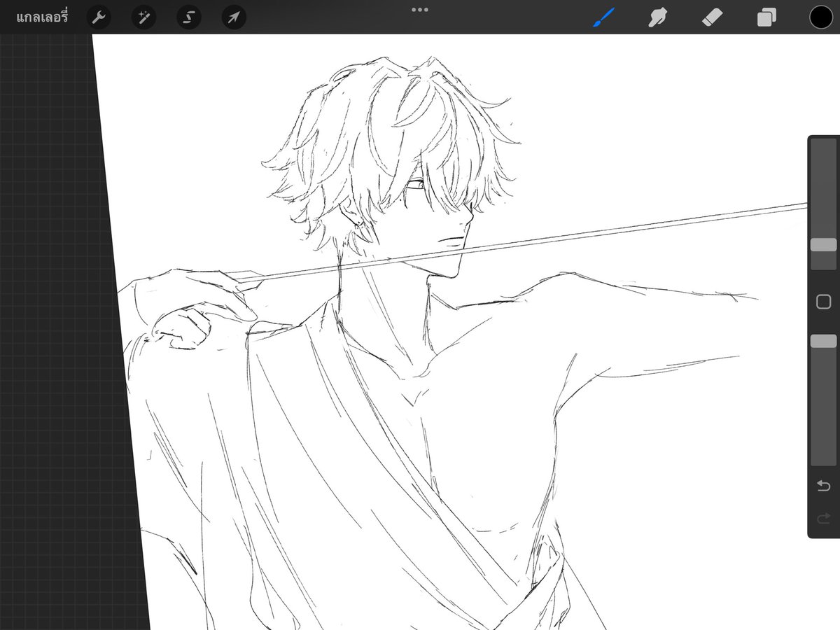This screenshot has width=840, height=630.
Task: Open the Layers panel
Action: (767, 17)
